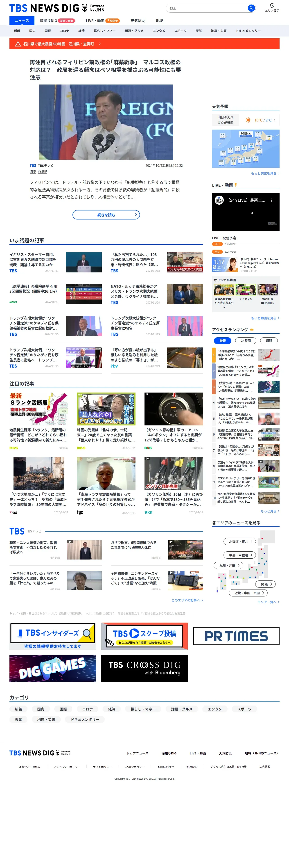
Task: Click もっと天気を見る link
Action: coord(265,174)
